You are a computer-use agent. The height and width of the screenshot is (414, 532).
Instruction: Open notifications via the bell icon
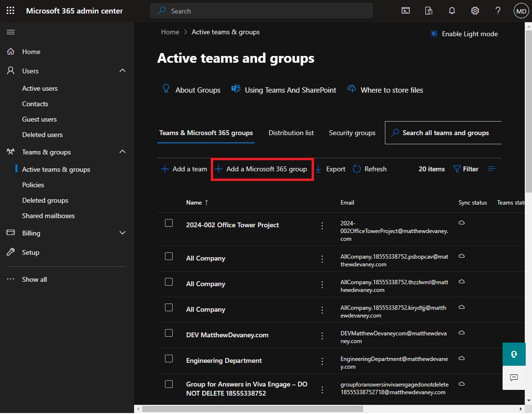coord(452,10)
